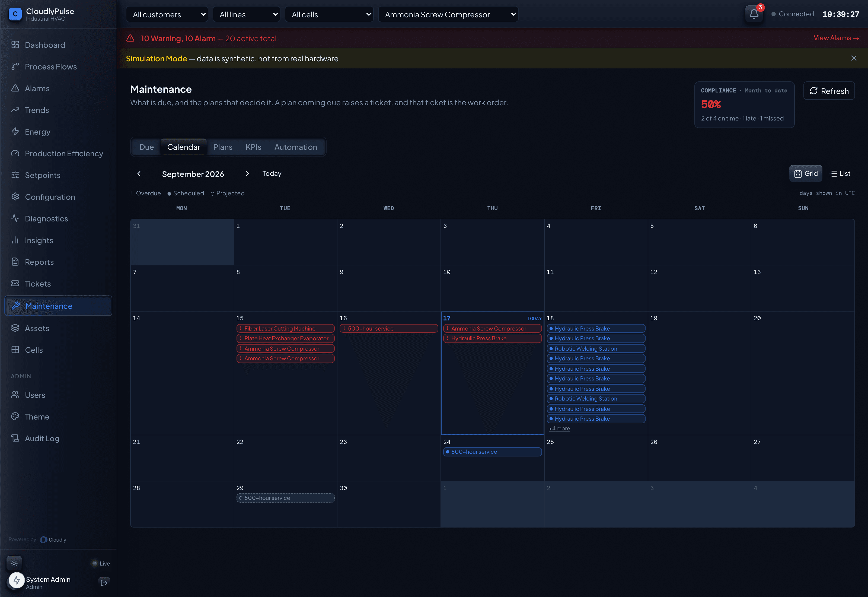Viewport: 868px width, 597px height.
Task: Open Cells grid icon
Action: click(x=15, y=350)
